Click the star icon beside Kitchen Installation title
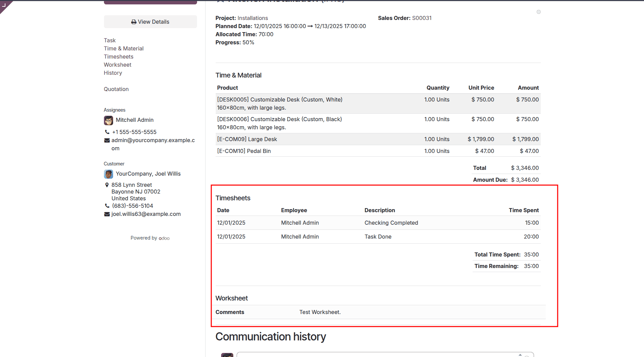Image resolution: width=644 pixels, height=357 pixels. click(x=220, y=1)
